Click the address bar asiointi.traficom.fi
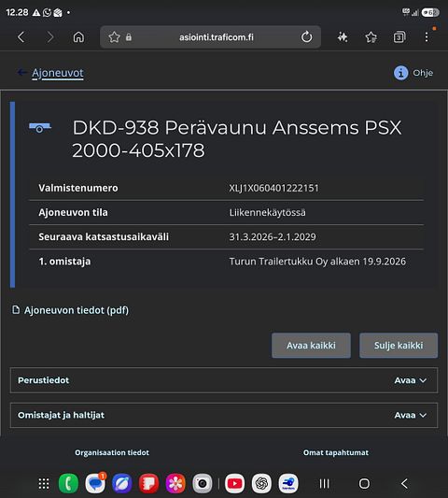 click(217, 37)
